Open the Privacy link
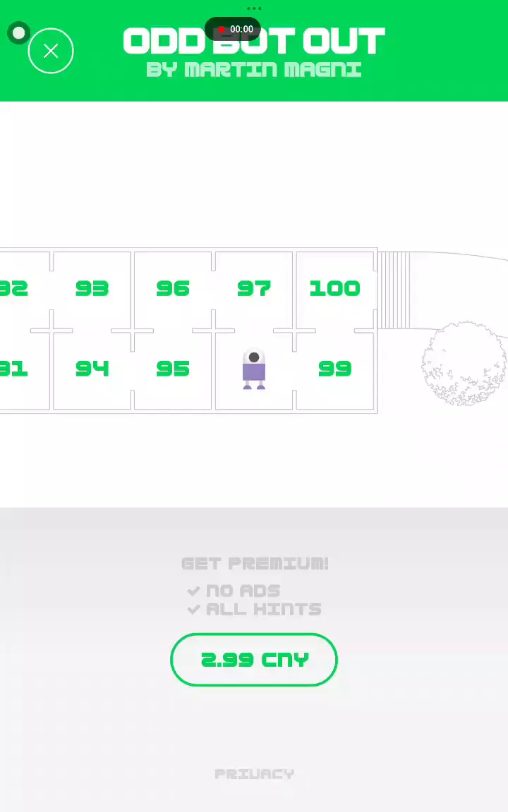Image resolution: width=508 pixels, height=812 pixels. pos(254,774)
